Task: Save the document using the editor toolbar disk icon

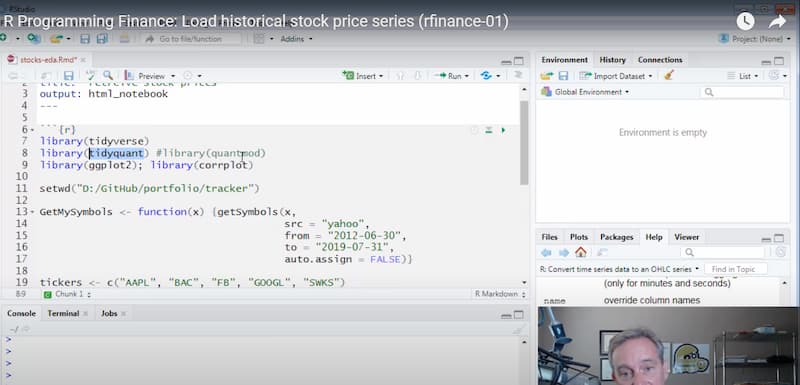Action: [68, 75]
